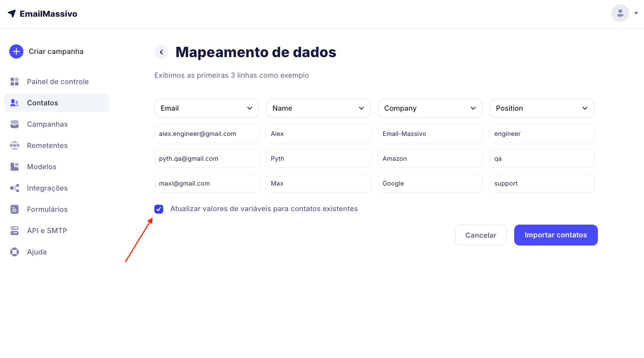Screen dimensions: 644x358
Task: Click the alex.engineer@gmail.com sample field
Action: point(207,134)
